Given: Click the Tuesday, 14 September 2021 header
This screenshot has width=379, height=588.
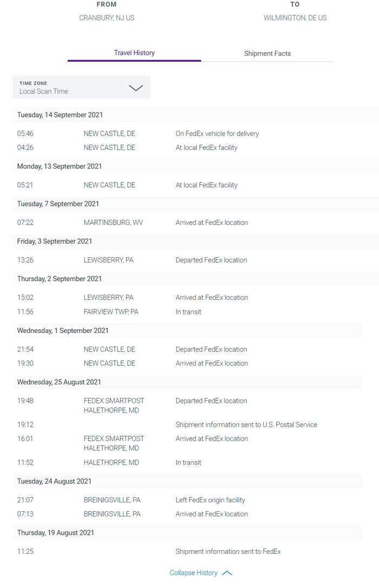Looking at the screenshot, I should tap(60, 115).
